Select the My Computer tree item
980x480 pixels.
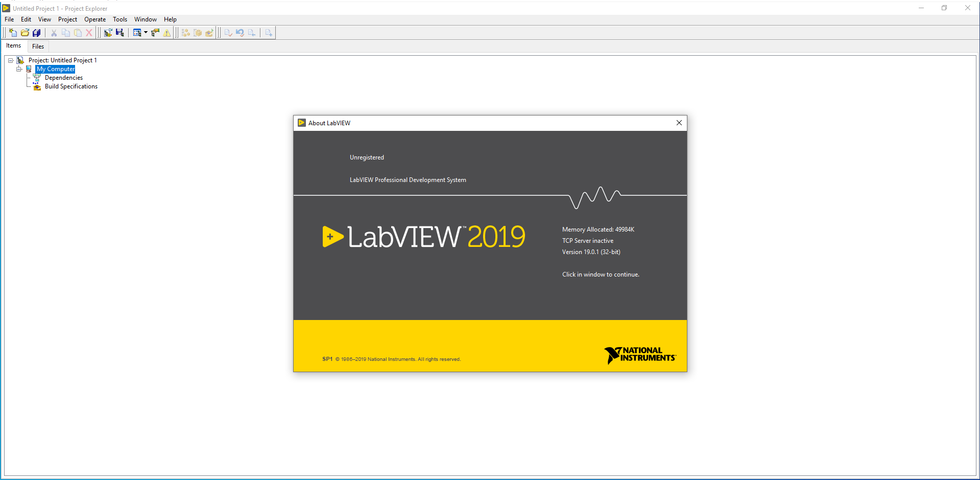[56, 69]
